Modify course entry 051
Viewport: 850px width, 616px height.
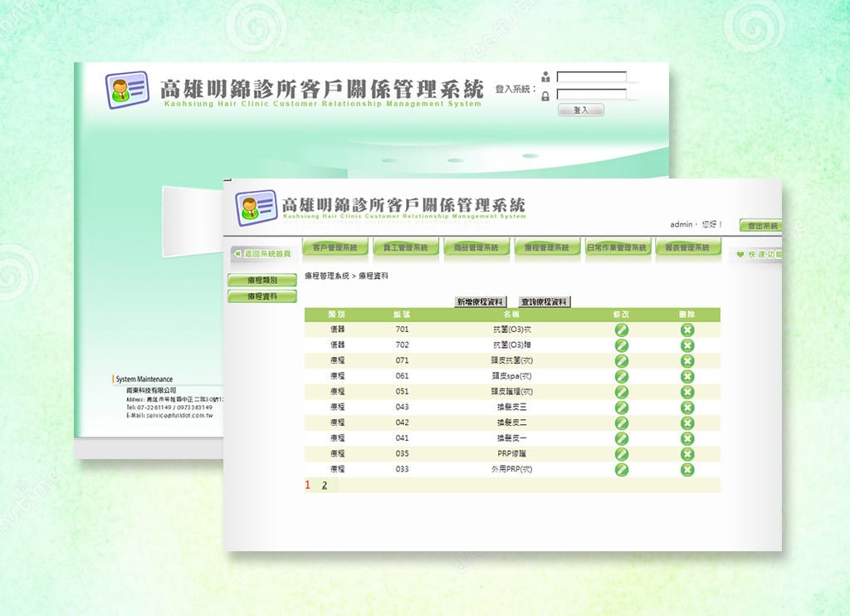[x=621, y=392]
